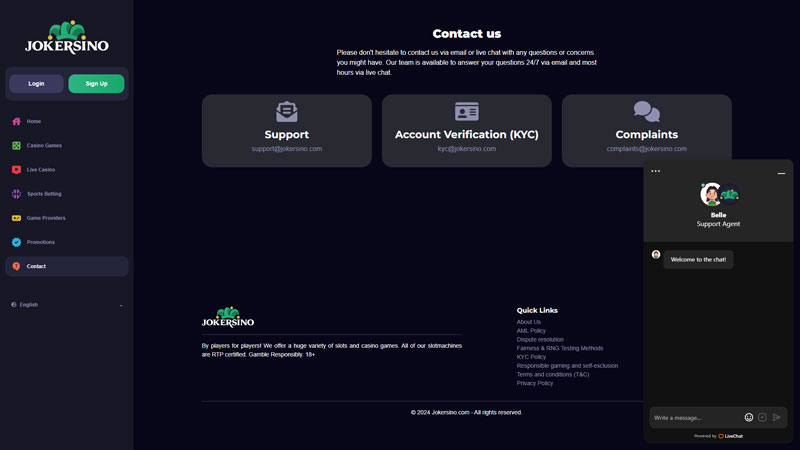This screenshot has height=450, width=800.
Task: Click the Jokersino logo in the sidebar
Action: pos(67,37)
